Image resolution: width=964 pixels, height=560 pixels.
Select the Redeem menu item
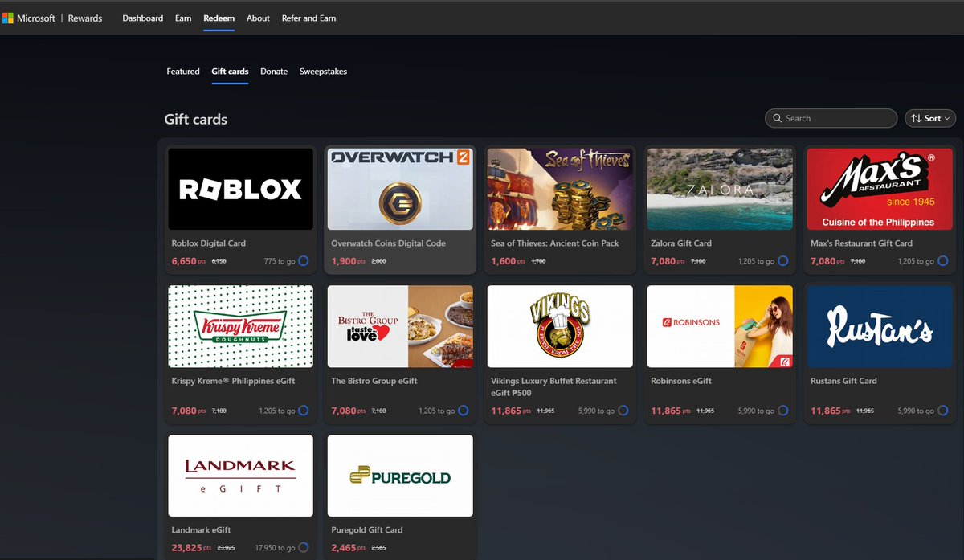pos(219,18)
